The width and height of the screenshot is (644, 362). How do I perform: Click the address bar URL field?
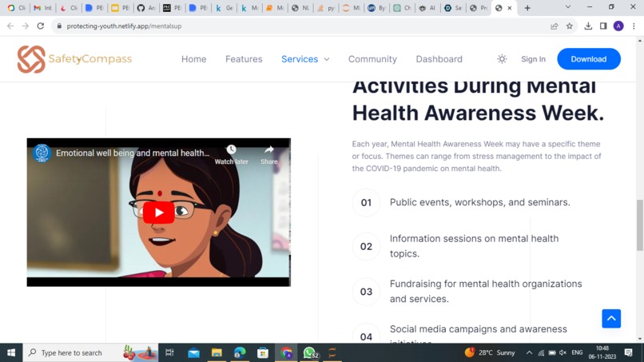coord(304,26)
